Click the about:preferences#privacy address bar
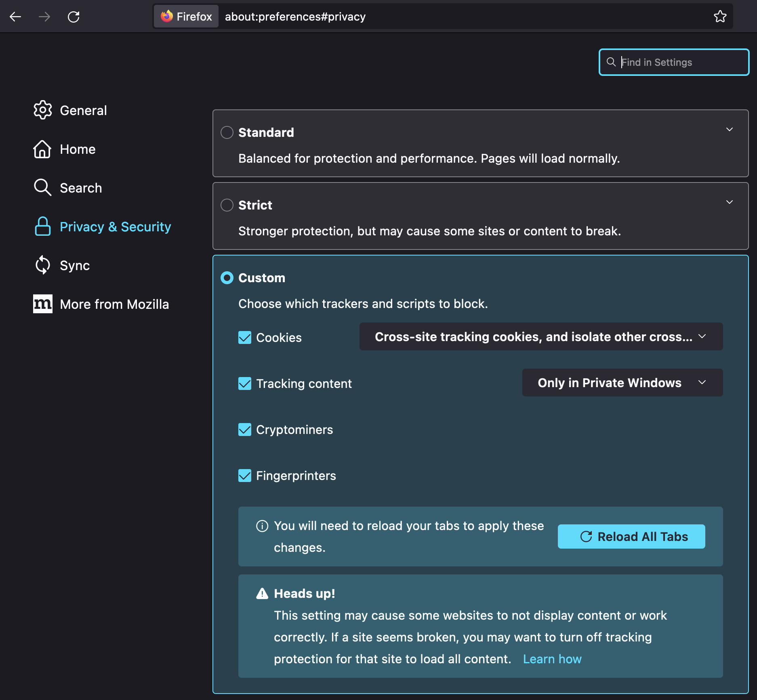The height and width of the screenshot is (700, 757). (442, 17)
